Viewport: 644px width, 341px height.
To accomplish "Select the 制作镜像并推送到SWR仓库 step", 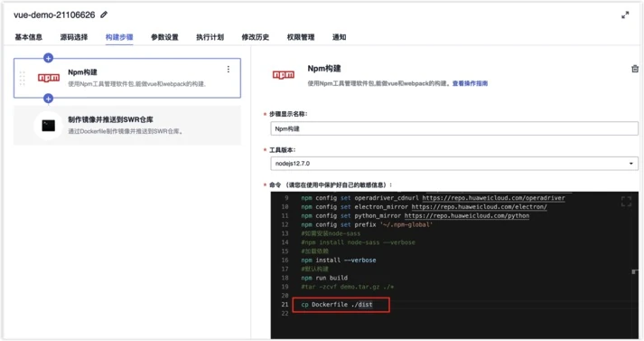I will click(127, 125).
